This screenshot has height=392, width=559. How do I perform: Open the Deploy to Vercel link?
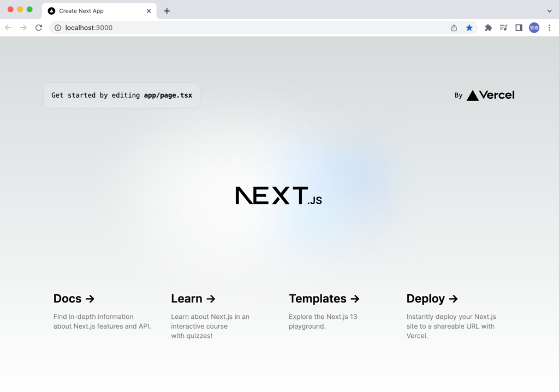pos(432,299)
